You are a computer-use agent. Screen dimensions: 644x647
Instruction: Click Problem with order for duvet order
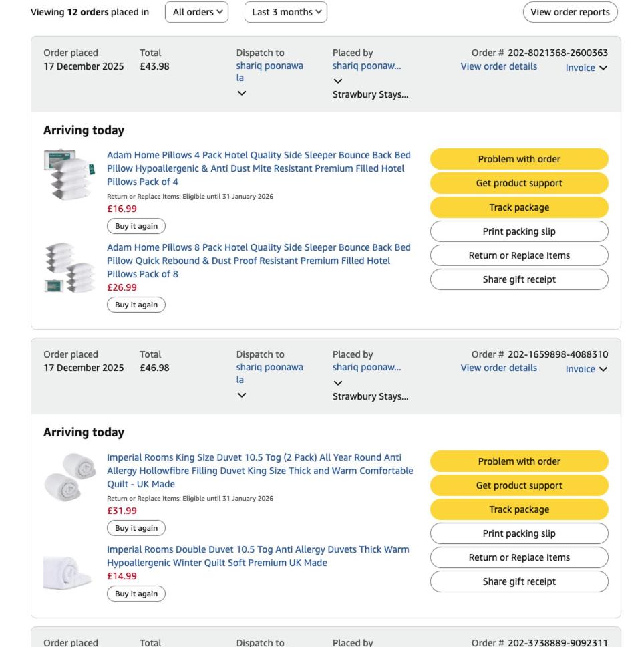519,461
